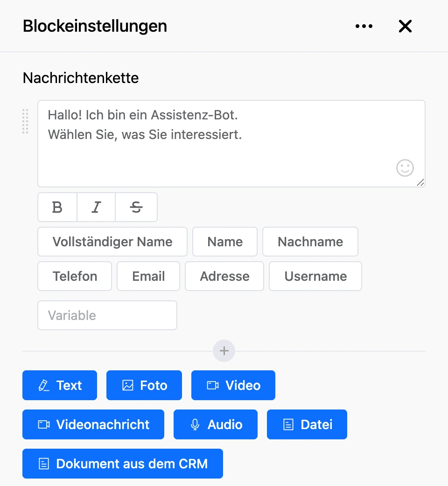Open the three-dots options menu
The height and width of the screenshot is (486, 448).
click(x=364, y=26)
